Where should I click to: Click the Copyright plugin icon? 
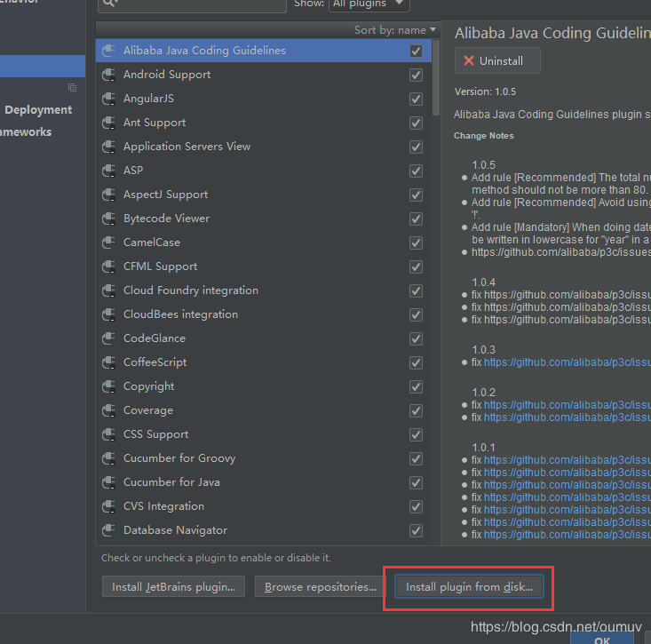[108, 386]
